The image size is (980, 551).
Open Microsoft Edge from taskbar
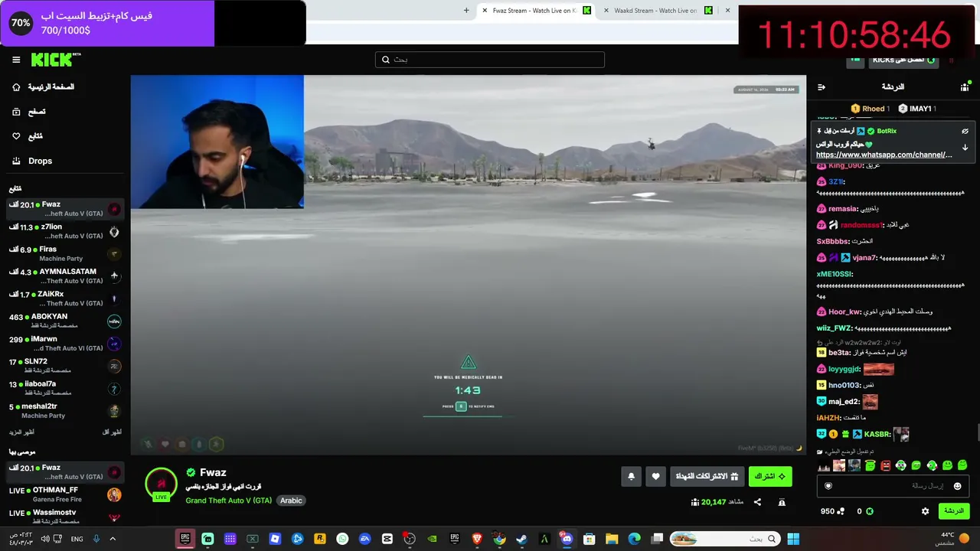click(634, 539)
